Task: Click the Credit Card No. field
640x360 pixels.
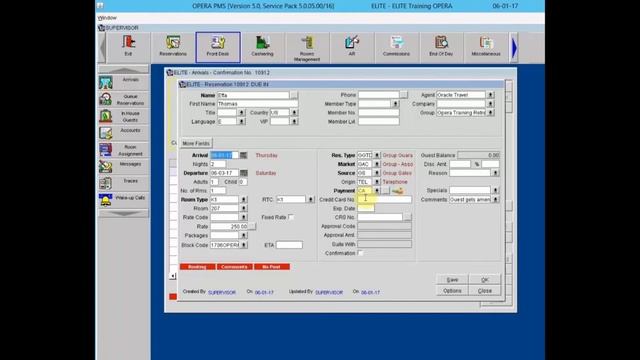Action: click(x=384, y=200)
